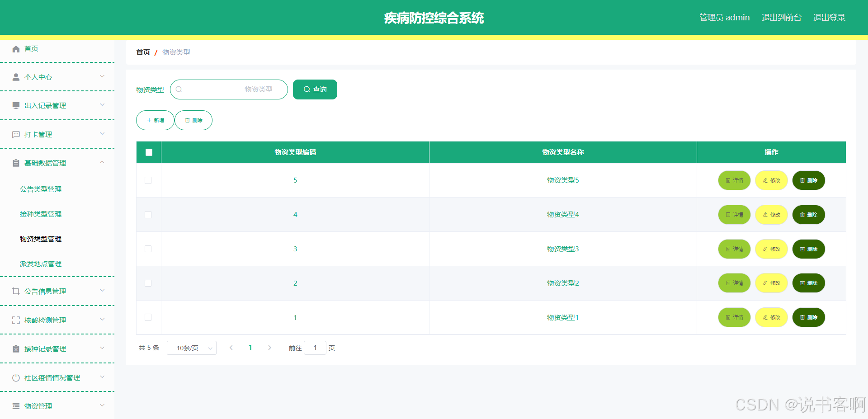
Task: Select page 1 in pagination
Action: pos(250,348)
